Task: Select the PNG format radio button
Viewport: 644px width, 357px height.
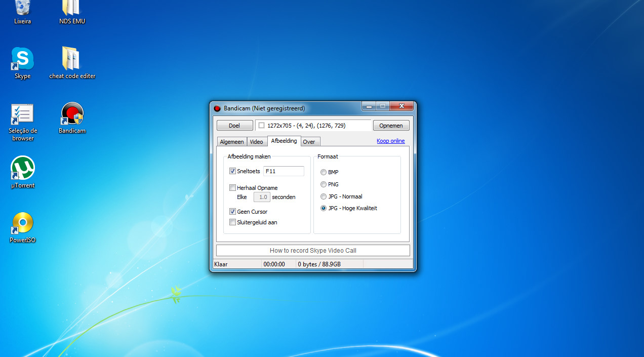Action: pos(324,184)
